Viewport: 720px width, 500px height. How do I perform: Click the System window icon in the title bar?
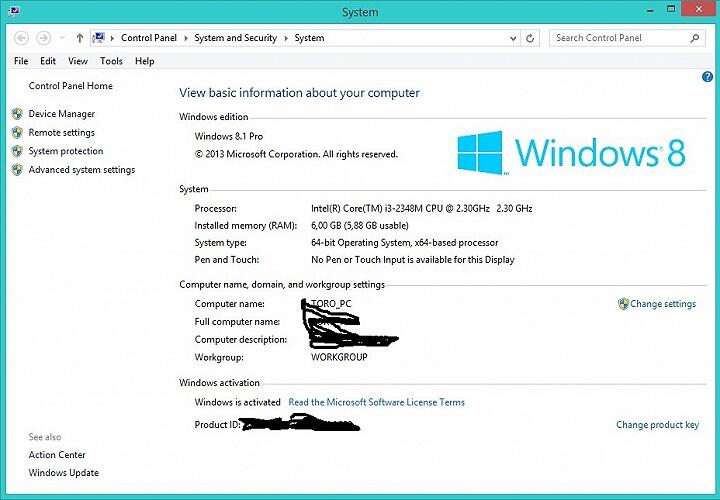pyautogui.click(x=13, y=10)
